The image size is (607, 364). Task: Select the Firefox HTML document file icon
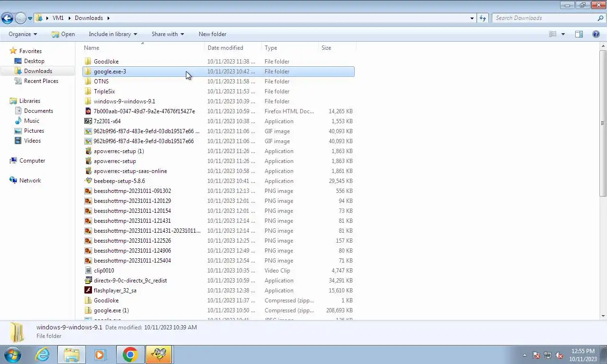pyautogui.click(x=88, y=111)
